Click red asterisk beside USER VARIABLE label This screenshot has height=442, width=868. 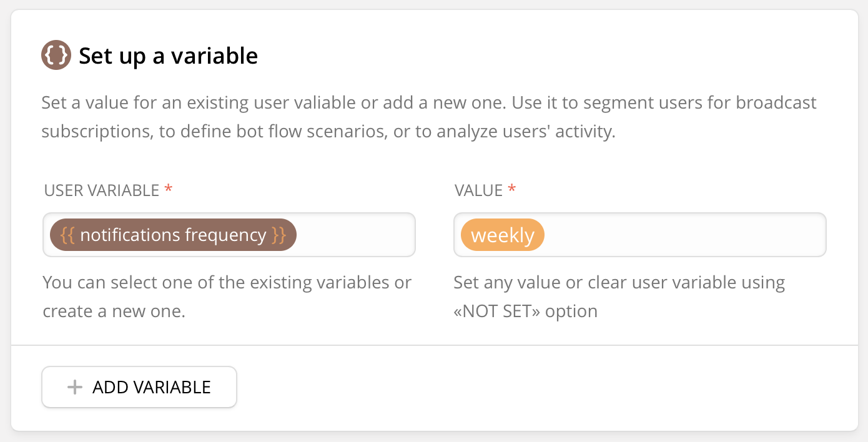pyautogui.click(x=168, y=190)
